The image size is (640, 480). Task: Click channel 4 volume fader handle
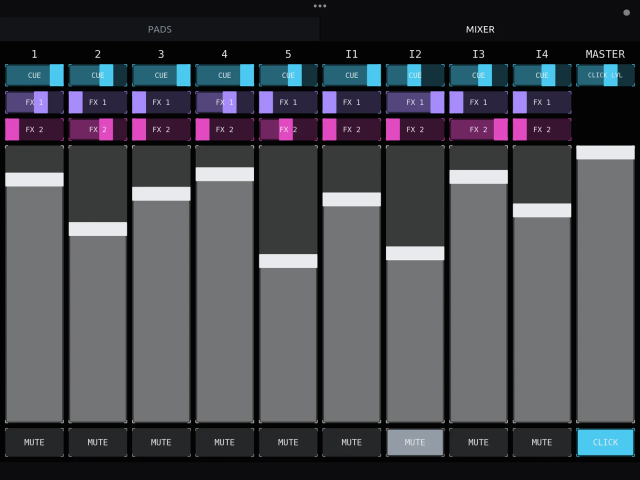pos(224,174)
